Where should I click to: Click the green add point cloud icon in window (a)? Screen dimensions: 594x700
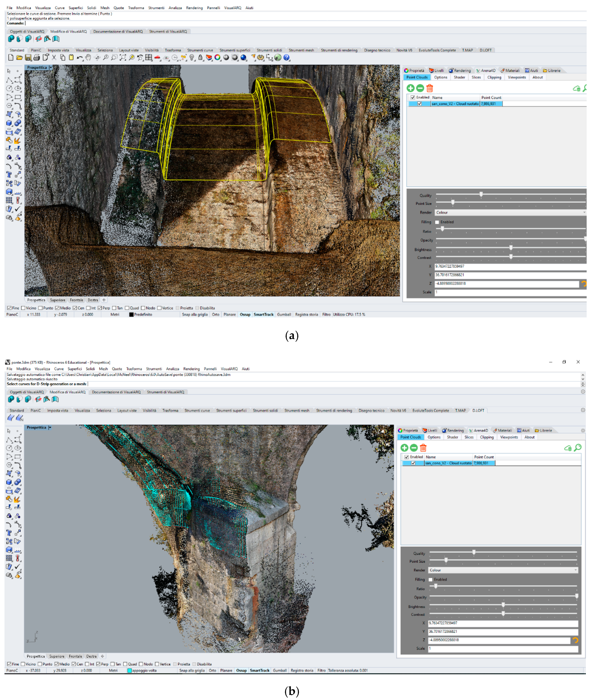coord(410,88)
